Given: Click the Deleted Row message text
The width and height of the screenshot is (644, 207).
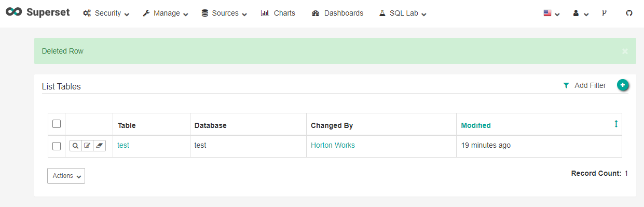Looking at the screenshot, I should click(63, 51).
